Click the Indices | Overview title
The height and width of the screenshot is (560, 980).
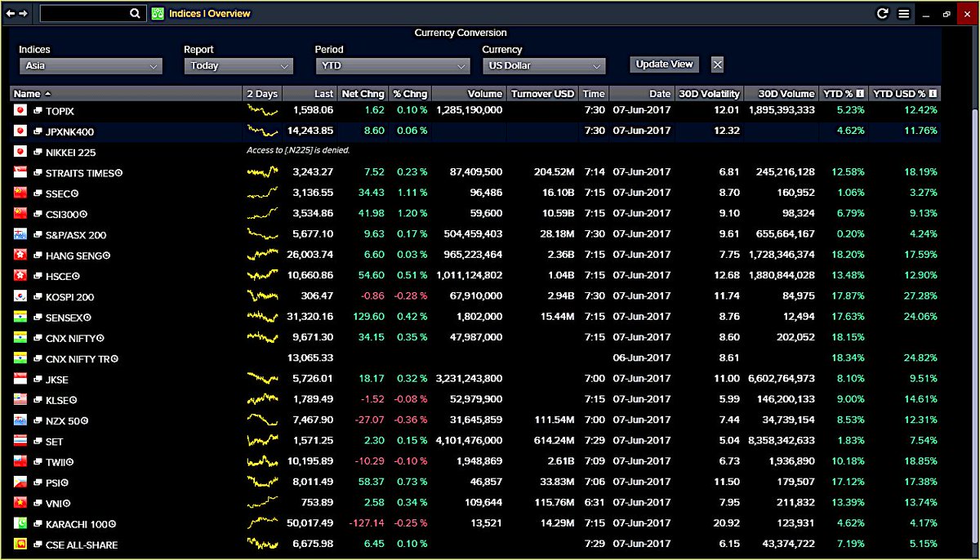point(210,14)
